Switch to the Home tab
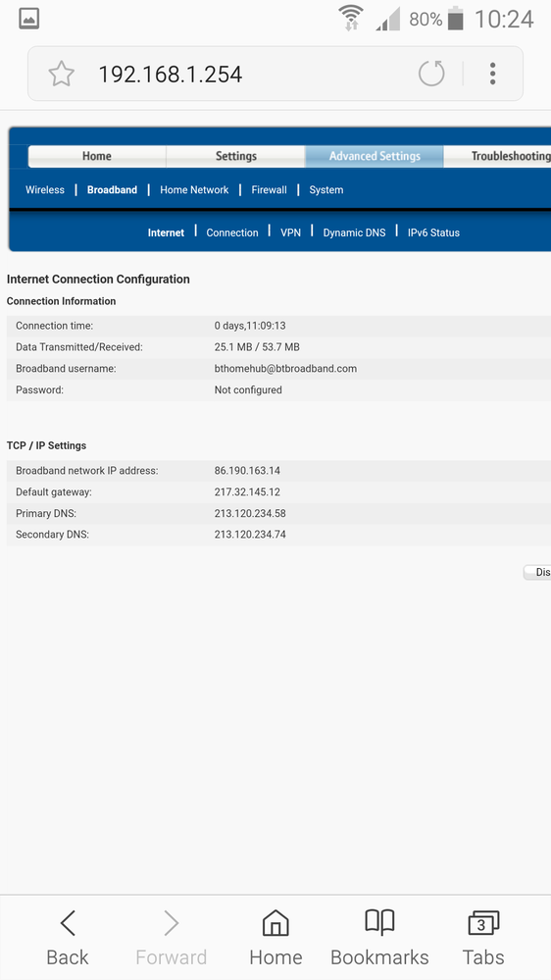Viewport: 551px width, 980px height. coord(97,156)
